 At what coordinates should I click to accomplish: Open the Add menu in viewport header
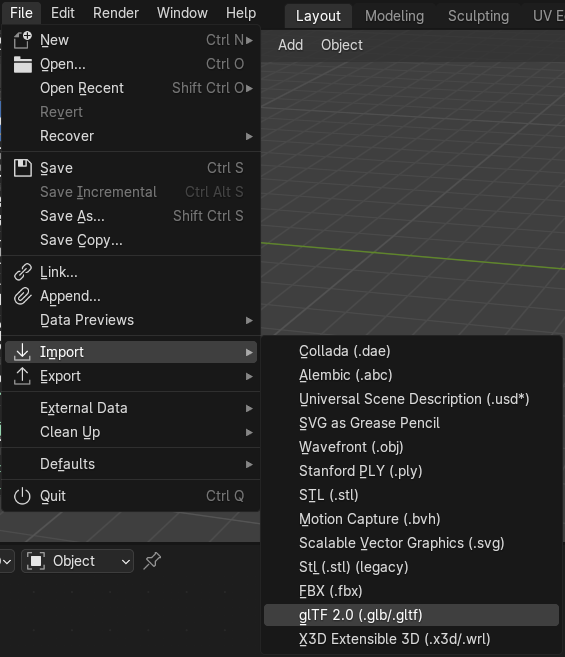pos(290,45)
